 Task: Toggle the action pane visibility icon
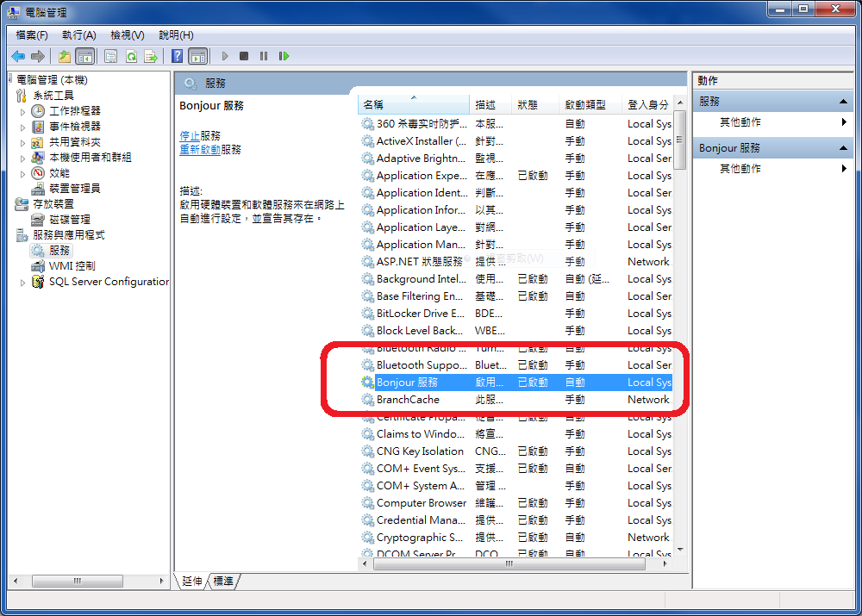pyautogui.click(x=199, y=55)
